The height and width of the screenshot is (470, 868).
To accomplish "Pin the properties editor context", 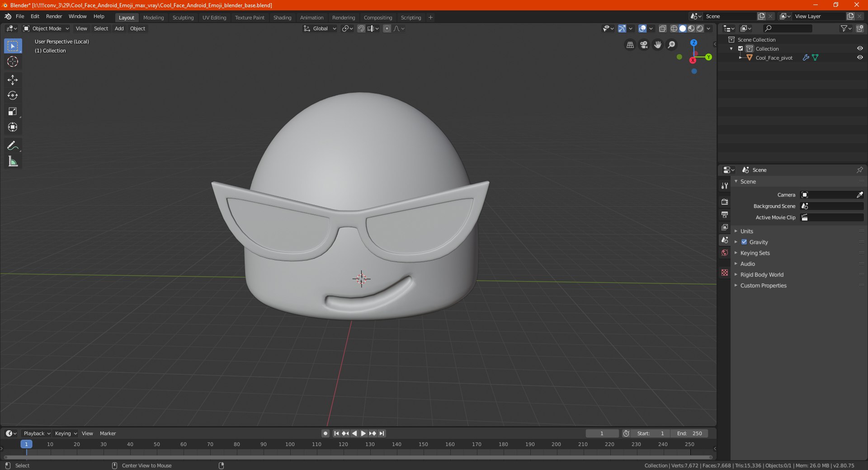I will 859,170.
